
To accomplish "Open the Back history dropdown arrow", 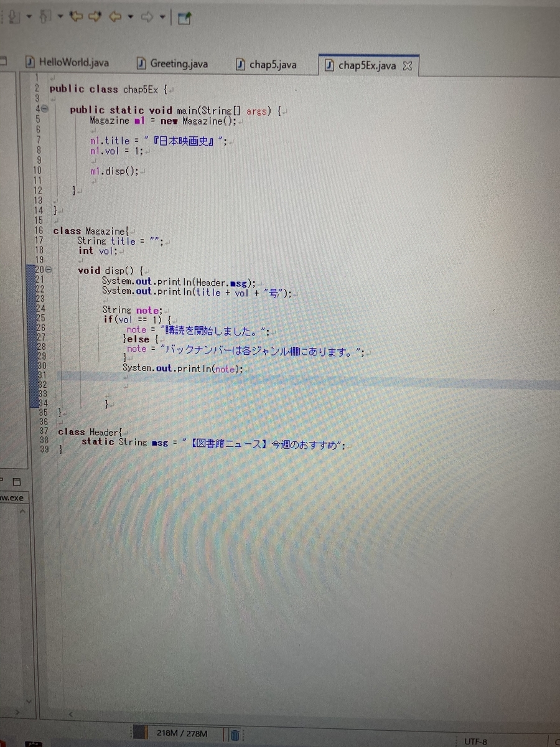I will [131, 16].
